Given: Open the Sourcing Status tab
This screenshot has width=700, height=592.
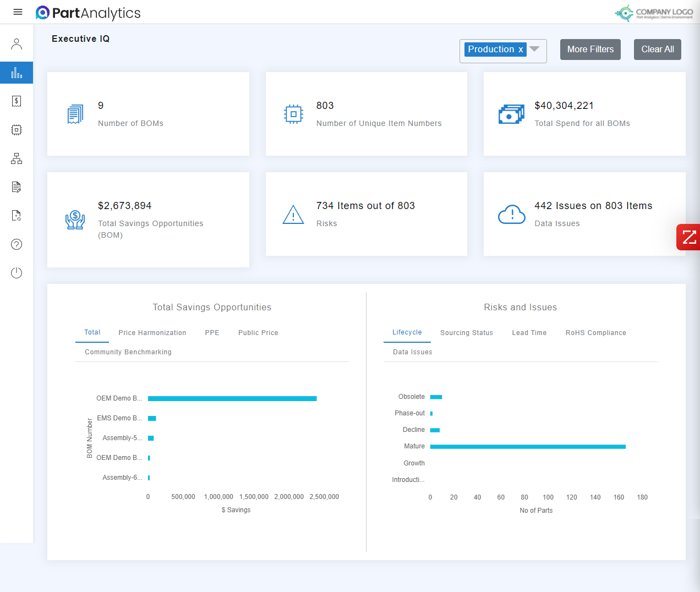Looking at the screenshot, I should 467,332.
